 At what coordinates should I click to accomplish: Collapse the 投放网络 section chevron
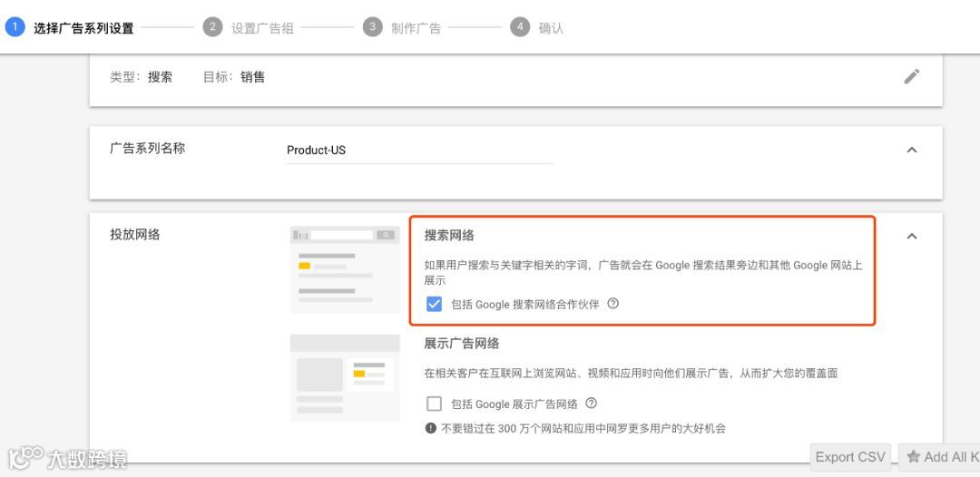click(x=912, y=236)
